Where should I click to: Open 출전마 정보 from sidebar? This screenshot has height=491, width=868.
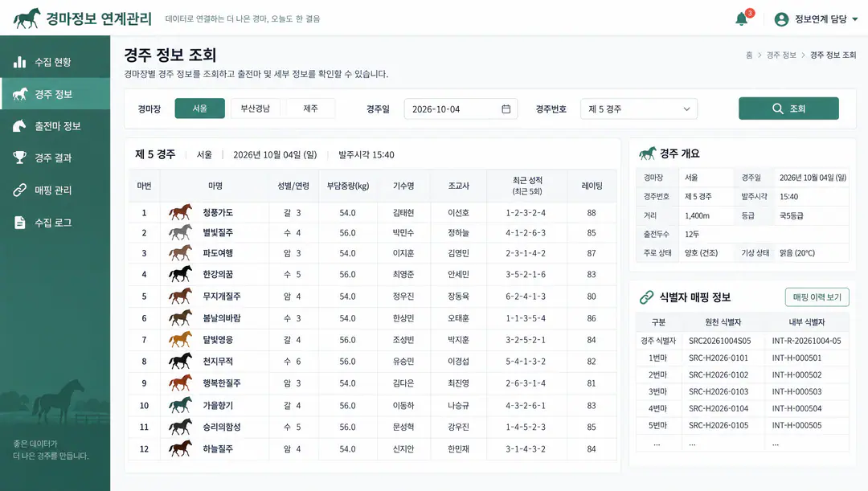(x=55, y=126)
